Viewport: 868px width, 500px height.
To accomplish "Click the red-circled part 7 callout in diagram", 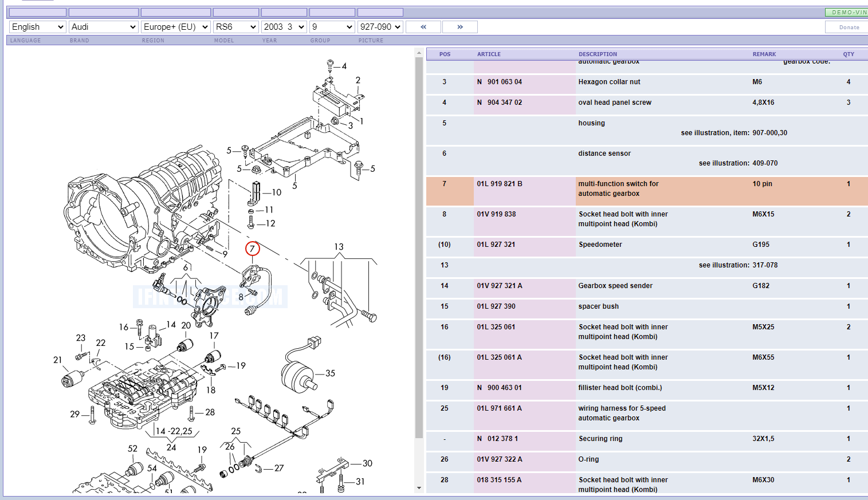I will point(252,249).
